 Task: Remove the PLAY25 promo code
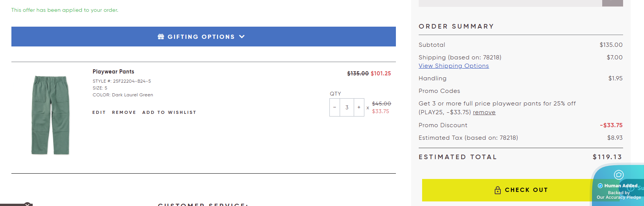[x=484, y=112]
